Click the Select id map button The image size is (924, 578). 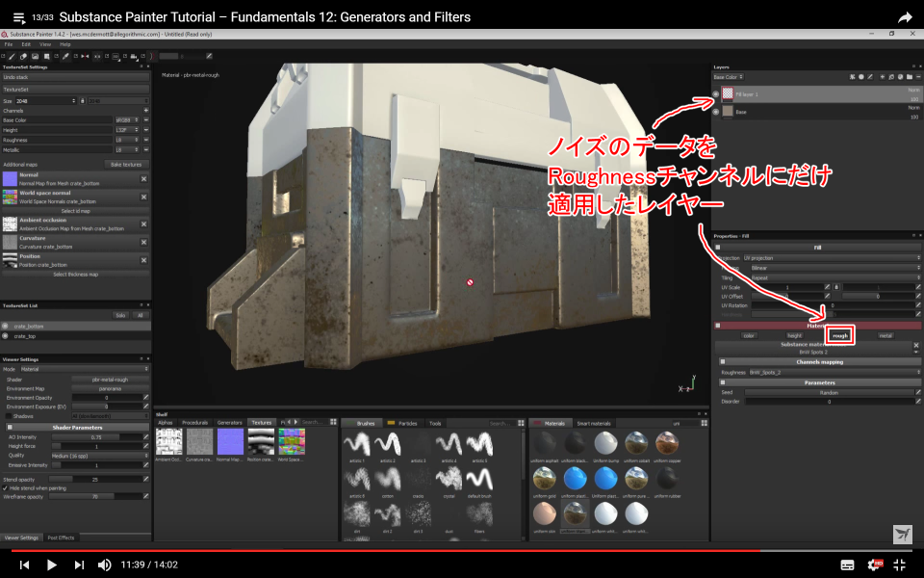(75, 211)
